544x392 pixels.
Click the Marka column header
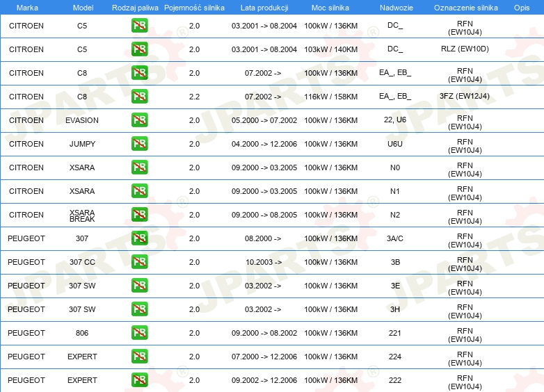27,8
